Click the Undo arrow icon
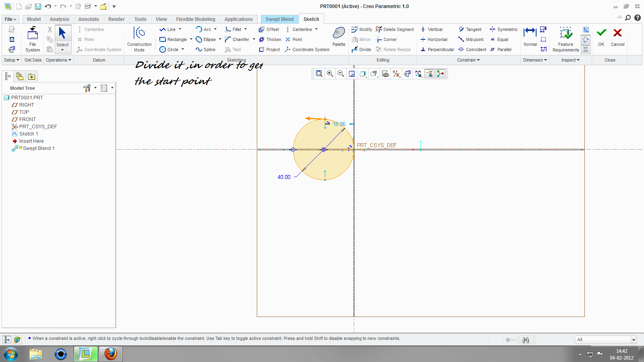The height and width of the screenshot is (362, 644). pos(48,6)
